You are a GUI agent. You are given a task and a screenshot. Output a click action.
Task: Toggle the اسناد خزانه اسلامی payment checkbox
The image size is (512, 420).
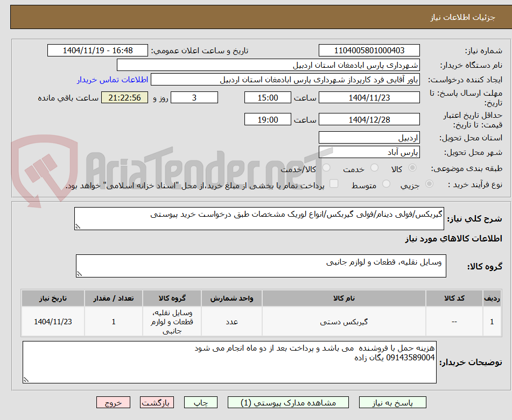[334, 184]
